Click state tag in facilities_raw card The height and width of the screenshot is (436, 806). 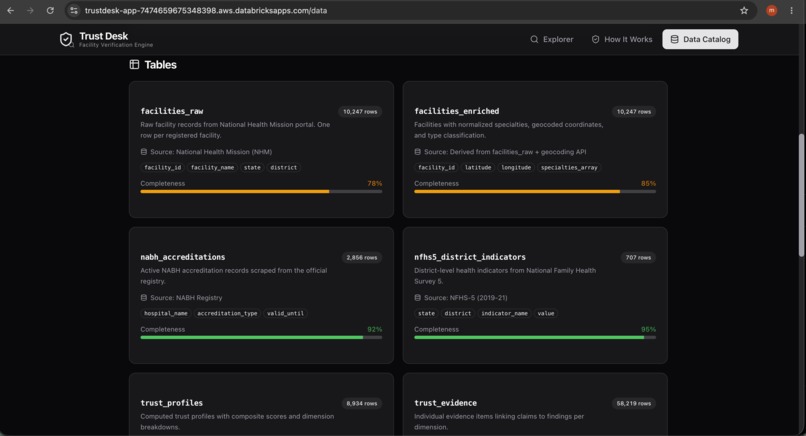252,168
